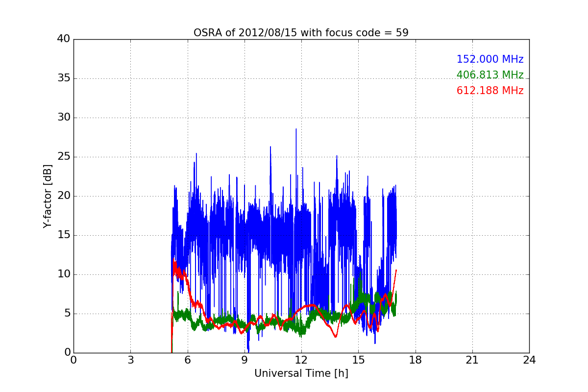Click the y-axis tick label 35
The width and height of the screenshot is (588, 392).
pos(64,78)
